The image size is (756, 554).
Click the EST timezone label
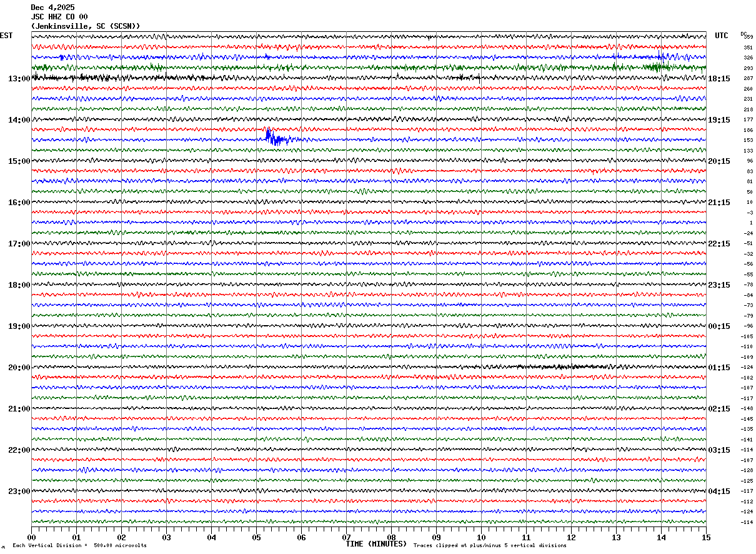pyautogui.click(x=6, y=36)
